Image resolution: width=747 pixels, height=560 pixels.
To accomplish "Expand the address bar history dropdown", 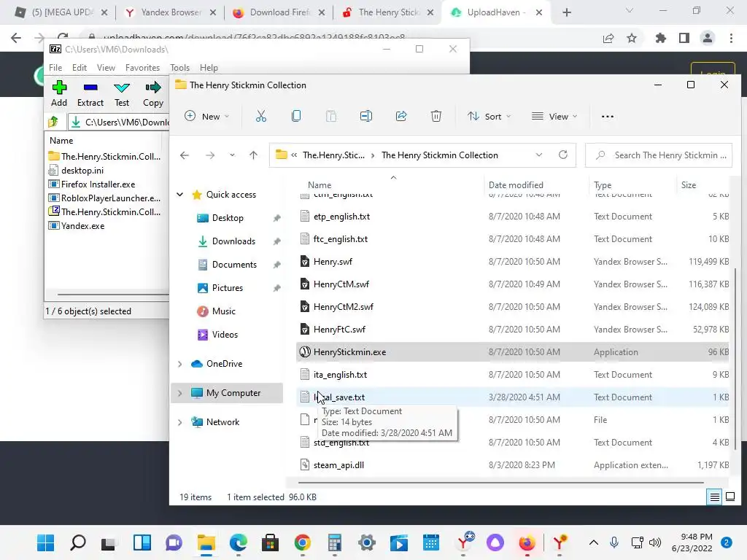I will click(539, 155).
